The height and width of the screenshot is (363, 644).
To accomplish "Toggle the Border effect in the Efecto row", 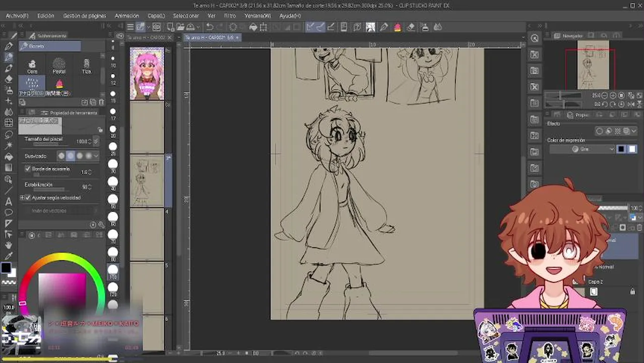I will click(x=600, y=131).
